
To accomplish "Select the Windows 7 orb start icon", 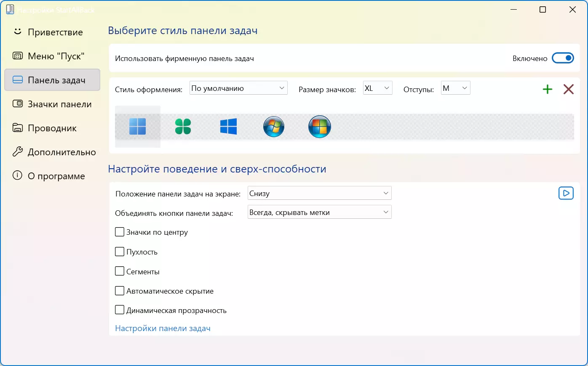I will point(274,127).
